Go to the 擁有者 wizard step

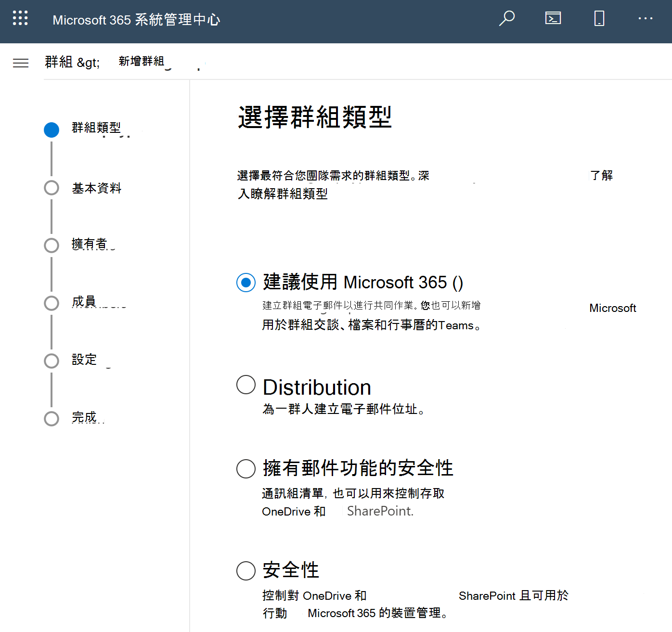(90, 244)
